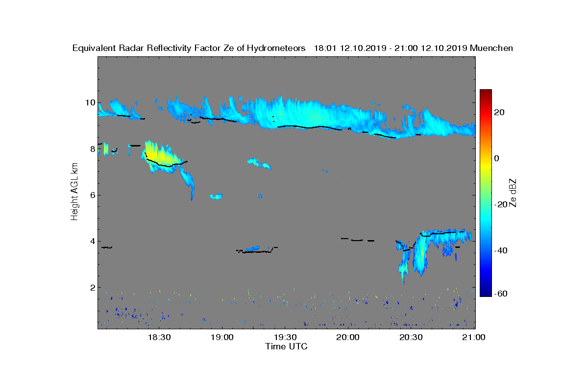Click the 10 km height tick label
Image resolution: width=588 pixels, height=392 pixels.
pos(89,103)
